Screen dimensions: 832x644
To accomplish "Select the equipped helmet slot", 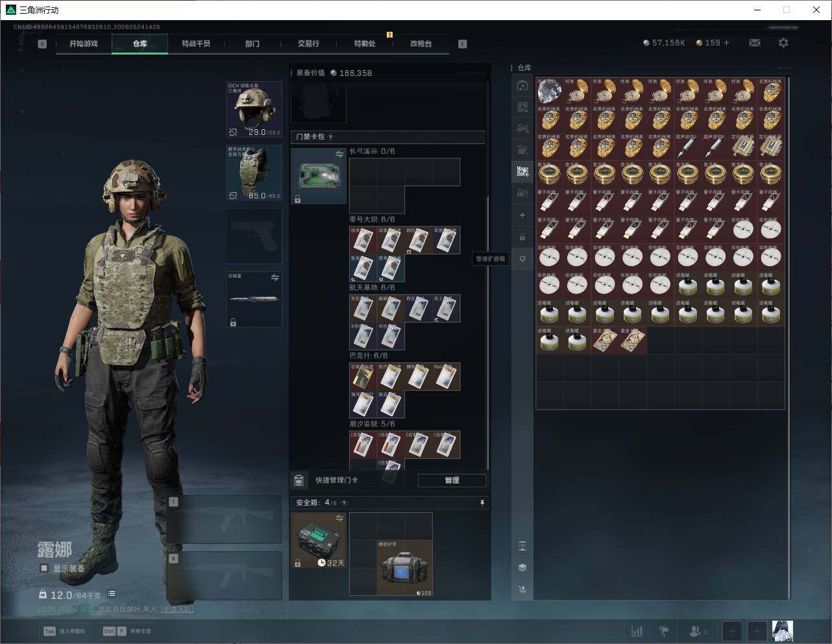I will point(254,109).
